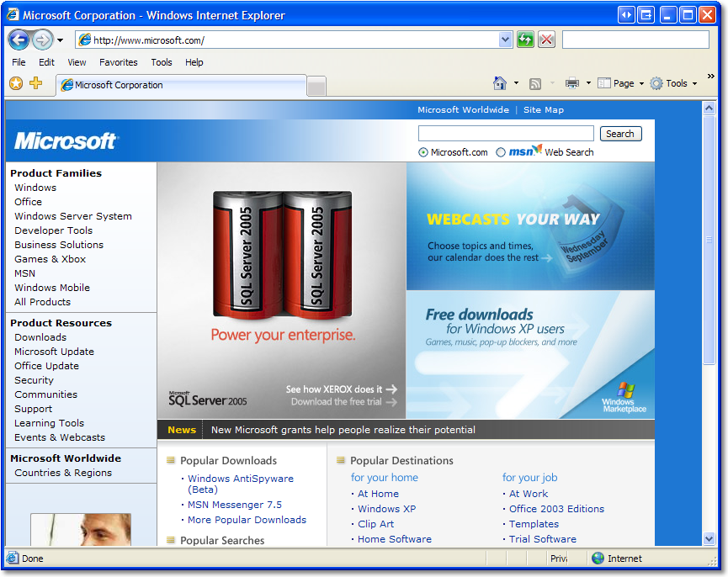This screenshot has height=577, width=728.
Task: Expand the Home button dropdown arrow
Action: coord(516,83)
